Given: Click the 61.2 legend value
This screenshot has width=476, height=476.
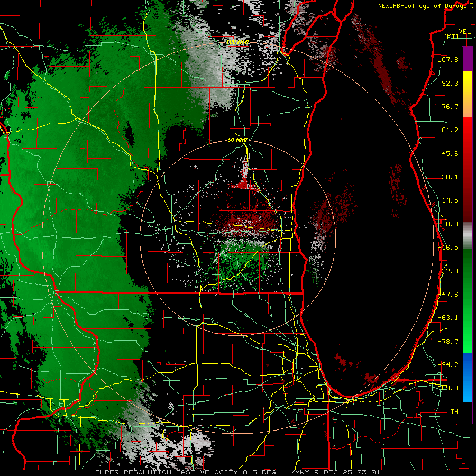Looking at the screenshot, I should point(450,130).
